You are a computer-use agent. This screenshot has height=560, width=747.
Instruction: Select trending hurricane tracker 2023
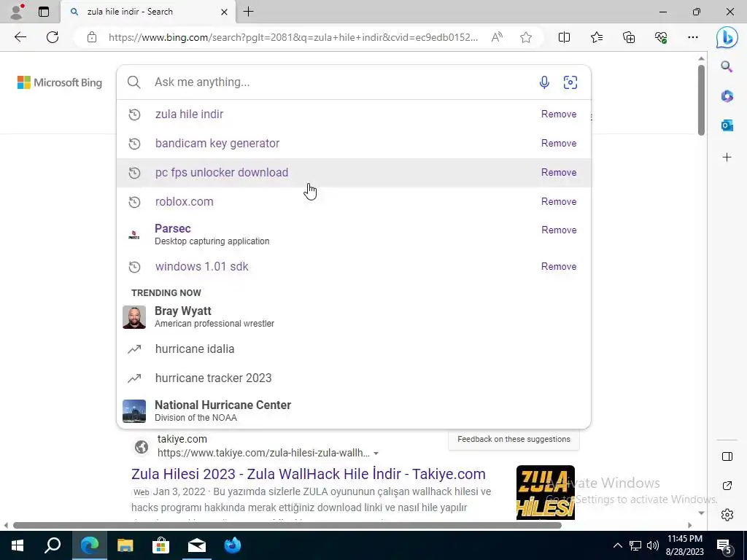[x=354, y=378]
